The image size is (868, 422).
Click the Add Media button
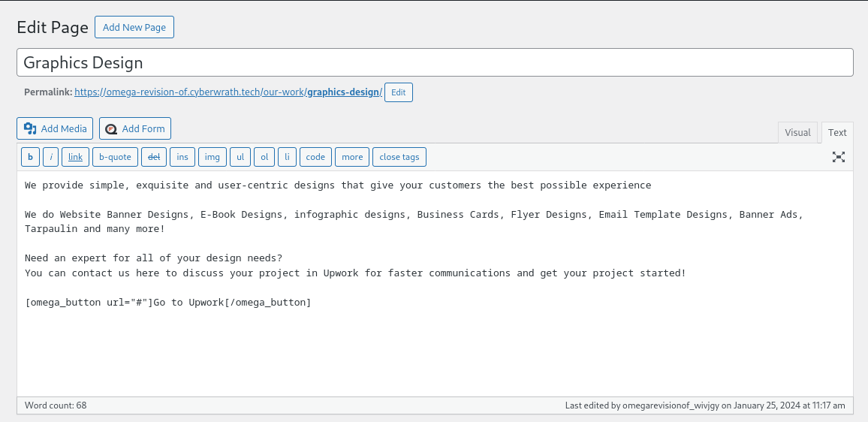[x=55, y=128]
